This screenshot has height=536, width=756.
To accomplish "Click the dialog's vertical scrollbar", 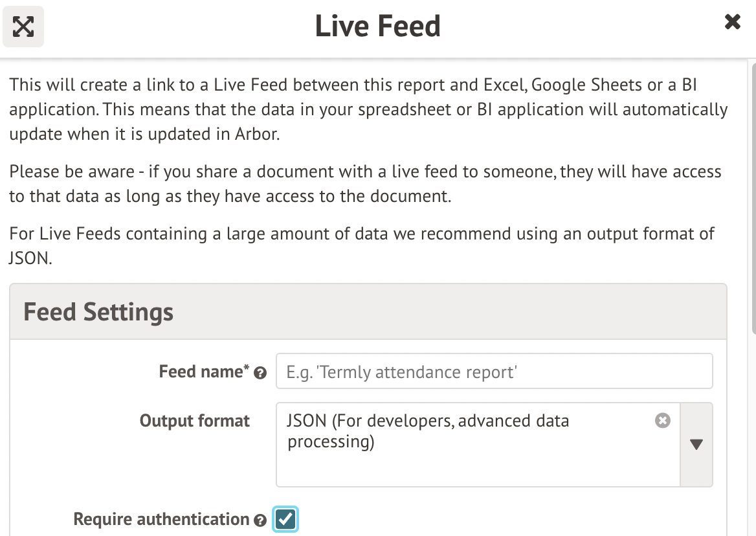I will tap(751, 194).
